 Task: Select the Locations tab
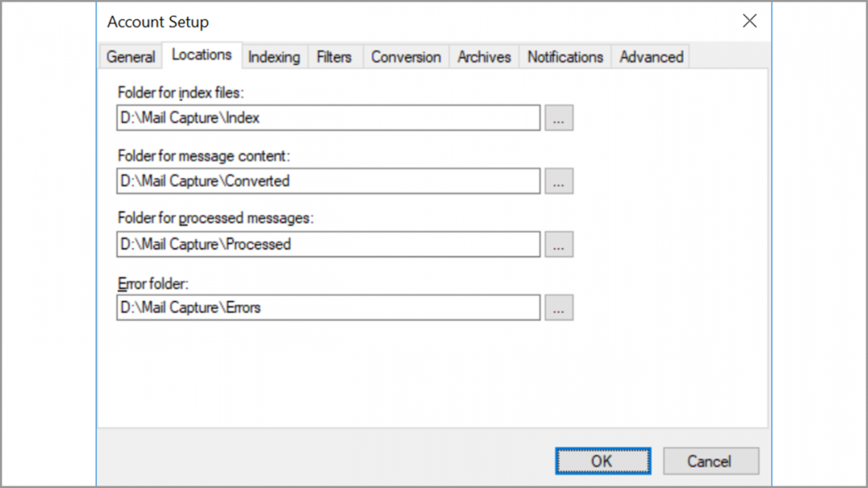(202, 55)
